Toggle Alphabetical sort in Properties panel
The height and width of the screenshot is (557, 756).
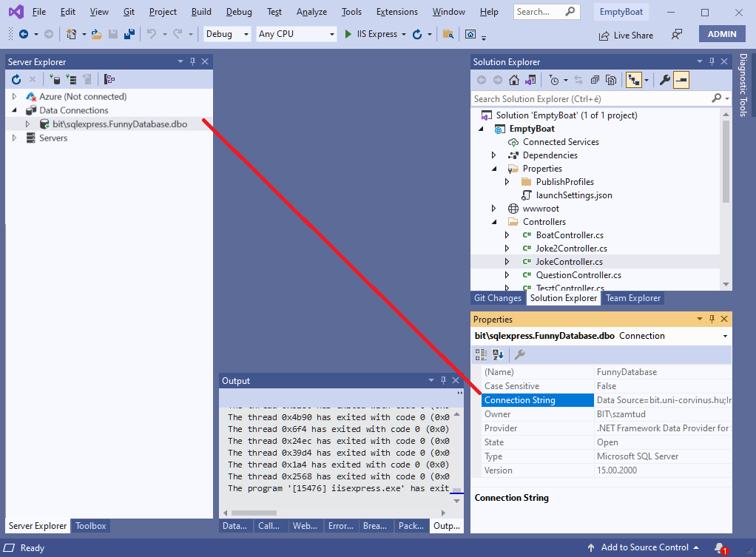coord(499,355)
